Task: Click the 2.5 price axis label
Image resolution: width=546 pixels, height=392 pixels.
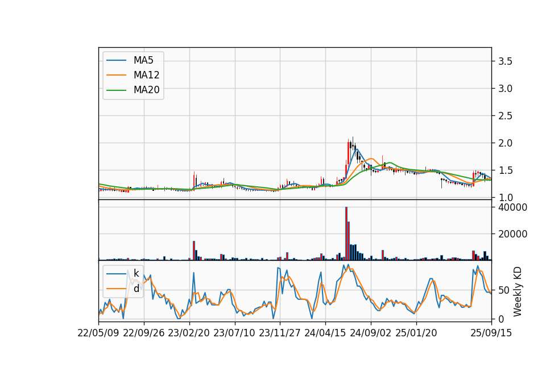Action: click(505, 116)
